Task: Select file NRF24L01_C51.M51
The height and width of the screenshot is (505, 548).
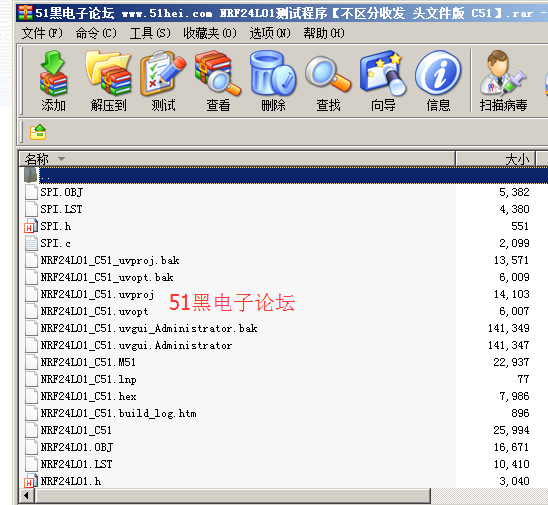Action: click(x=88, y=362)
